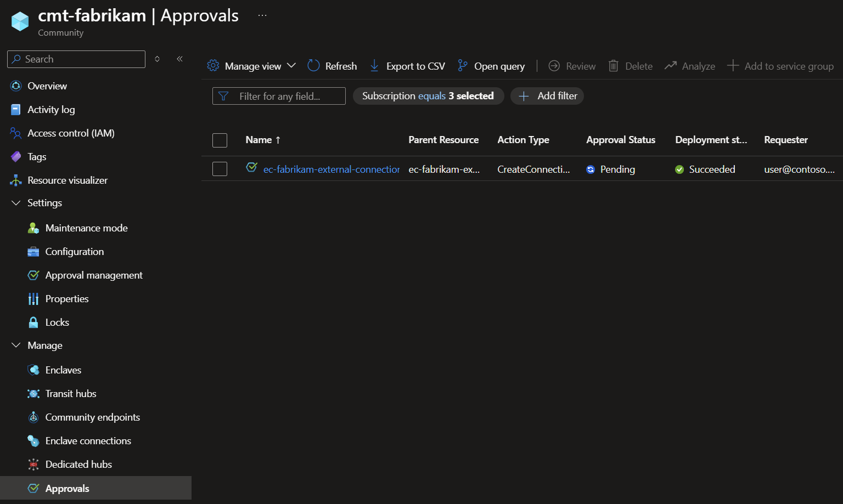This screenshot has height=504, width=843.
Task: Click the Open query branch icon
Action: tap(463, 66)
